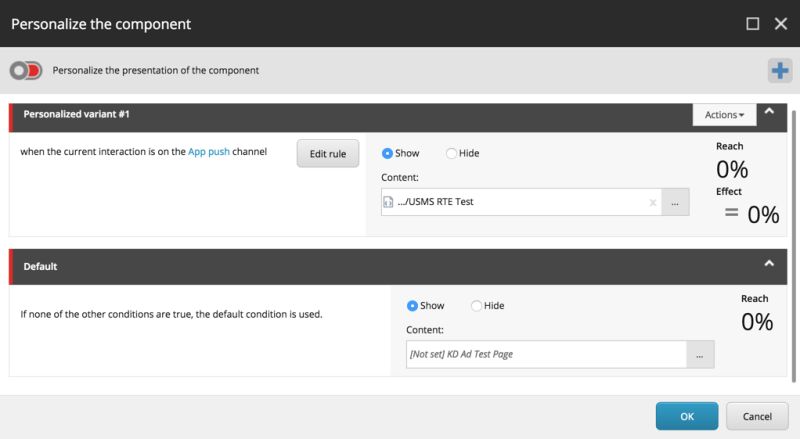This screenshot has height=439, width=800.
Task: Click the dialog's vertical scrollbar
Action: 793,246
